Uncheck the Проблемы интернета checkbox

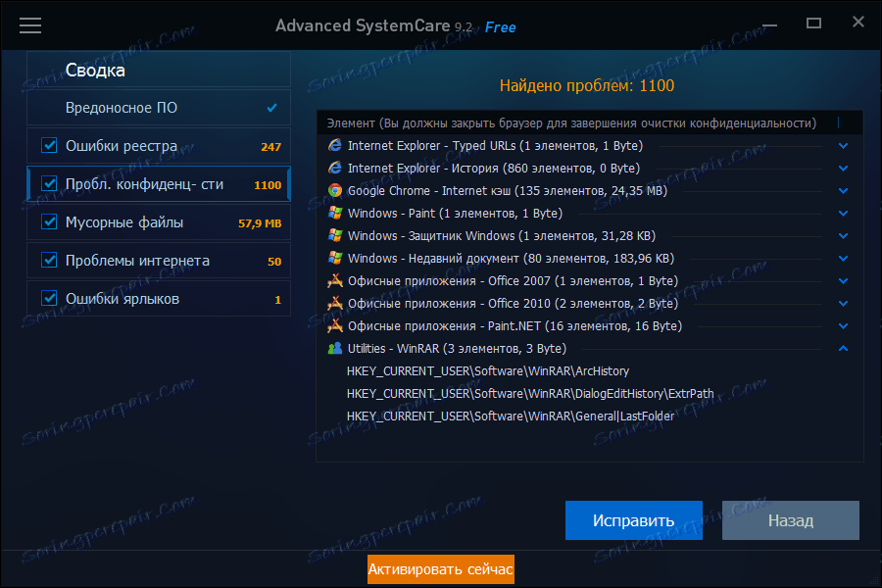point(50,261)
